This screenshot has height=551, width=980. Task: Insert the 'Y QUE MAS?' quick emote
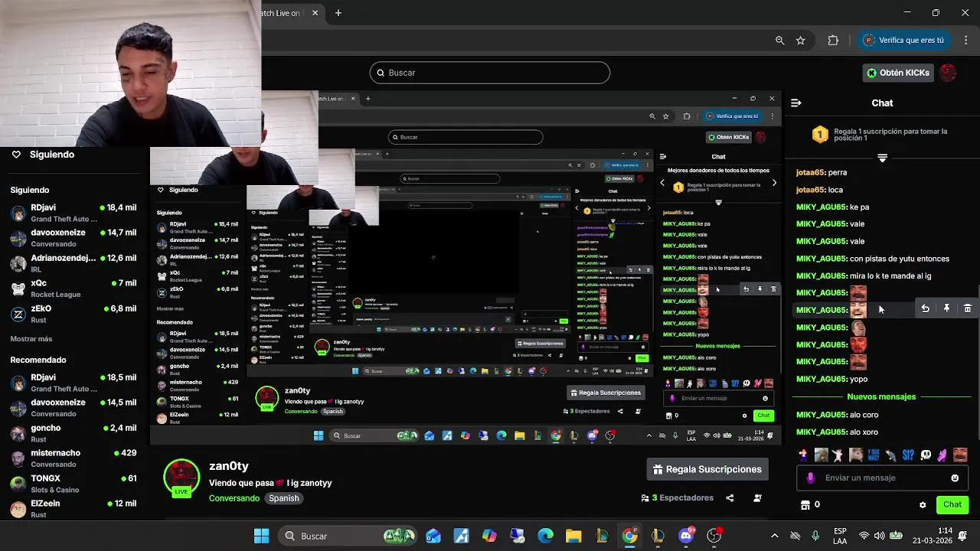coord(874,455)
